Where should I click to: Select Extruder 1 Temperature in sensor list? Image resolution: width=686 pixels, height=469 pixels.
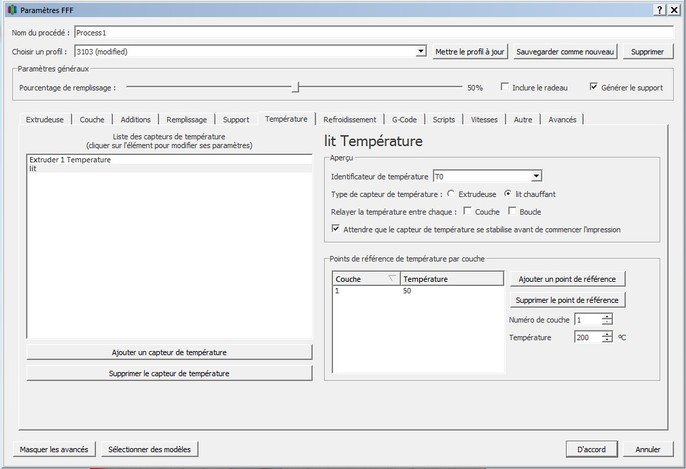point(70,159)
